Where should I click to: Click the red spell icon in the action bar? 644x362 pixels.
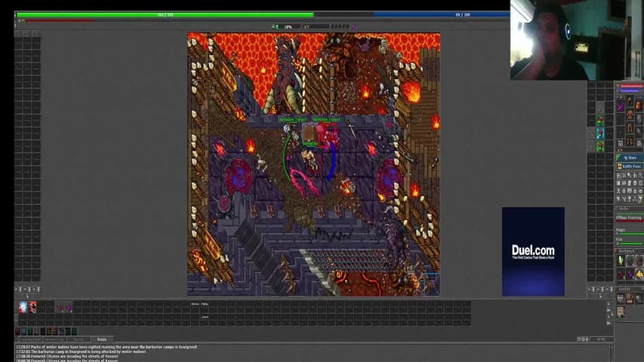[x=32, y=307]
